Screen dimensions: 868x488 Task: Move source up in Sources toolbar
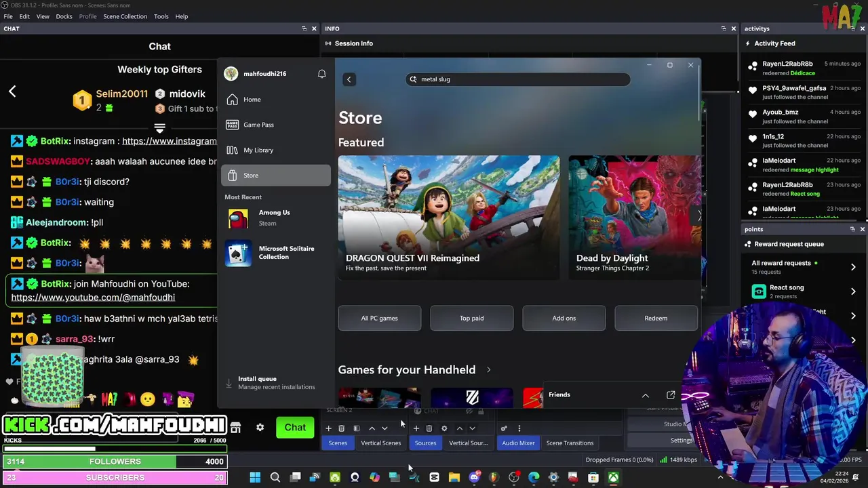tap(459, 428)
